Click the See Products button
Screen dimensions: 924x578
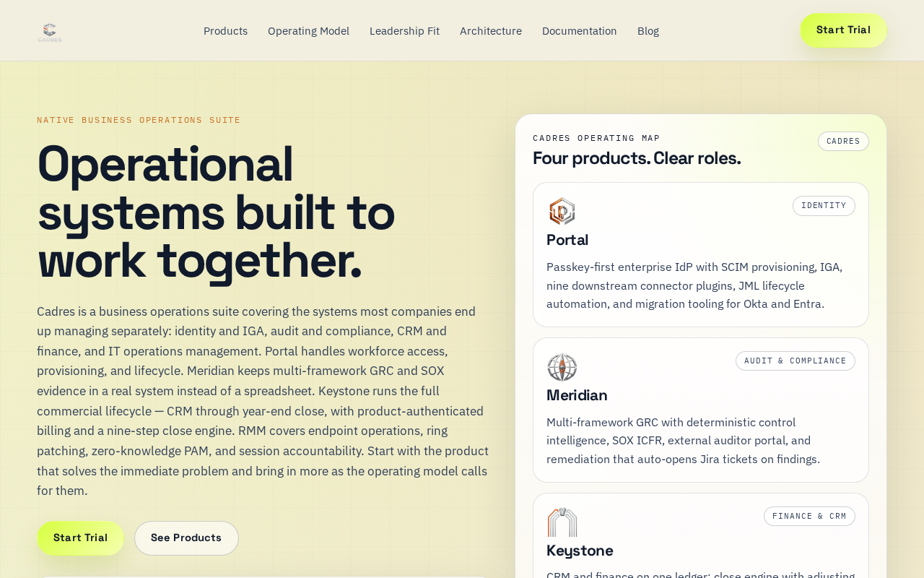[186, 538]
